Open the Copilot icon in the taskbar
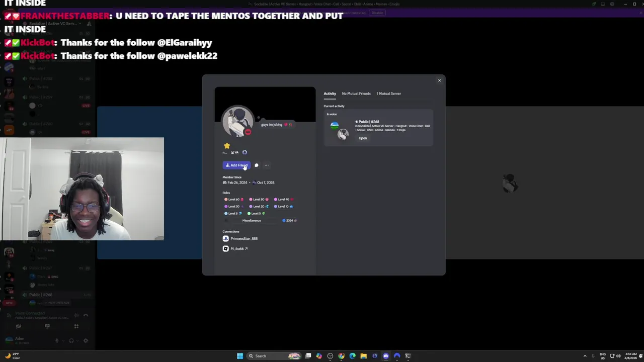 pyautogui.click(x=319, y=356)
